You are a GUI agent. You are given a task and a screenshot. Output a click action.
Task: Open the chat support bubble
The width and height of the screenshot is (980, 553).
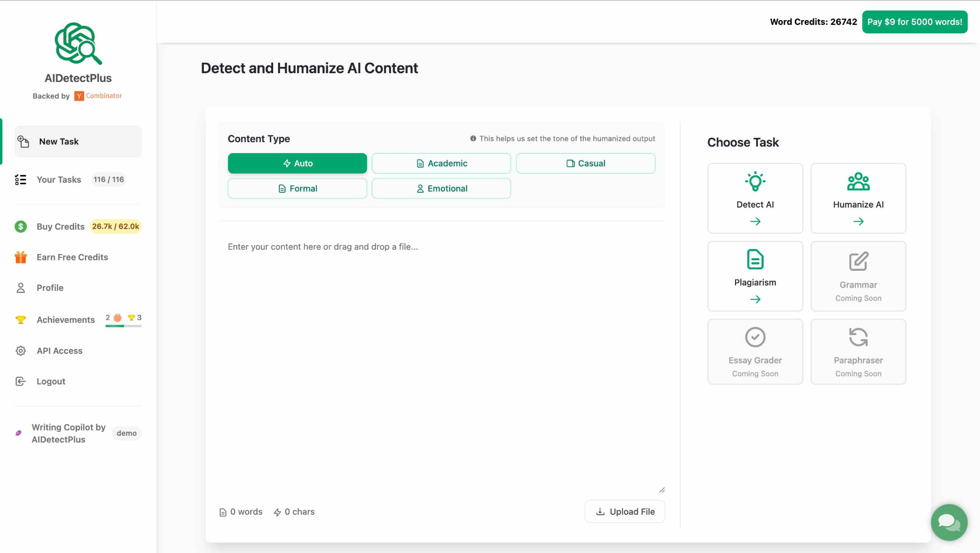pos(948,522)
